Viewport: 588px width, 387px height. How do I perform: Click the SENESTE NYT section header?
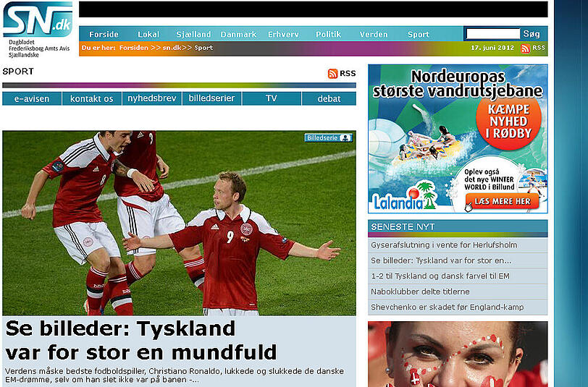458,227
